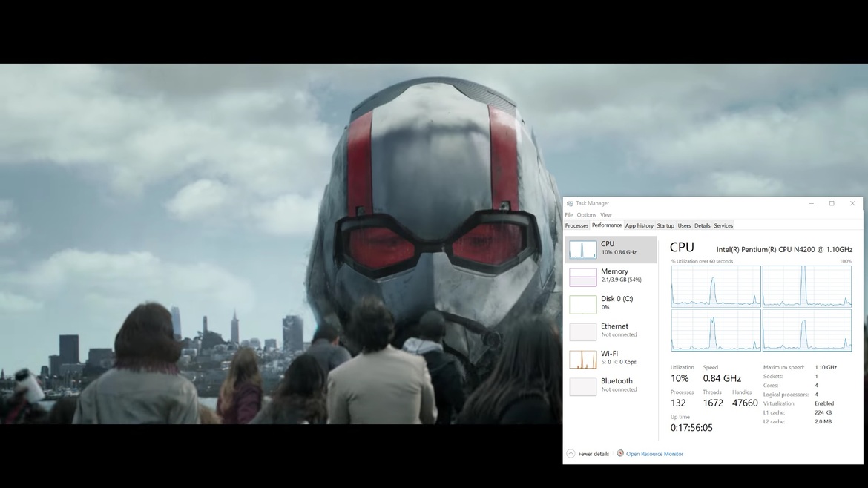Image resolution: width=868 pixels, height=488 pixels.
Task: Go to the Users tab
Action: pos(684,225)
